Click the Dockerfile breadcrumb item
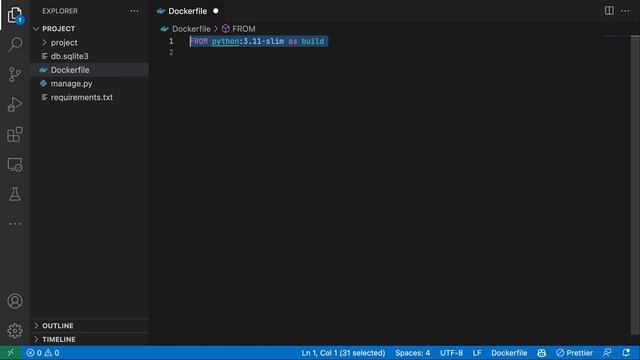The height and width of the screenshot is (360, 640). pos(186,29)
